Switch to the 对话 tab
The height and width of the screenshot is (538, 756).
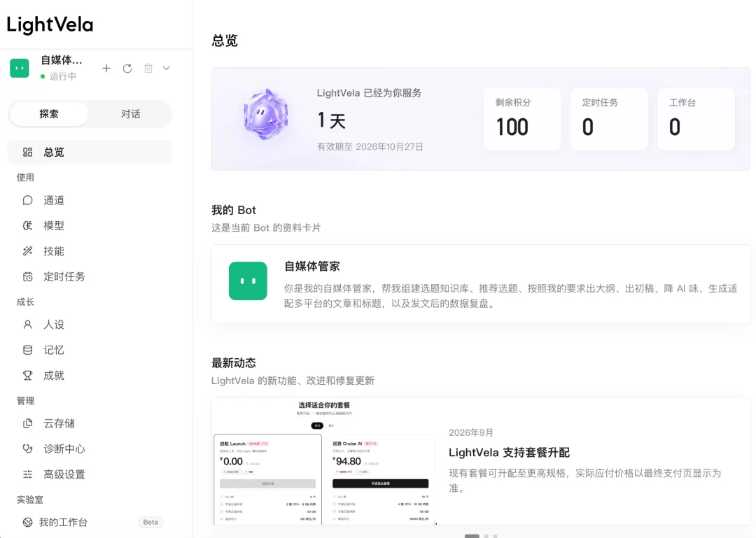coord(130,114)
